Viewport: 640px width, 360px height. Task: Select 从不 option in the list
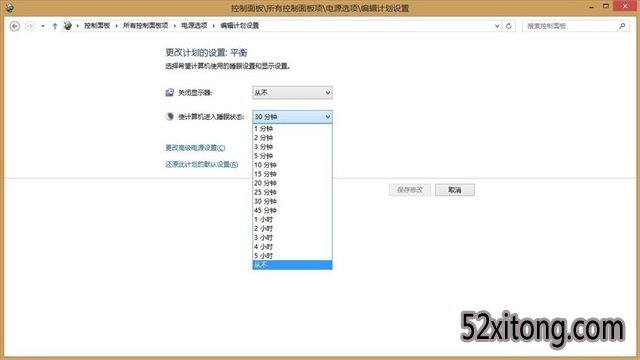[292, 265]
